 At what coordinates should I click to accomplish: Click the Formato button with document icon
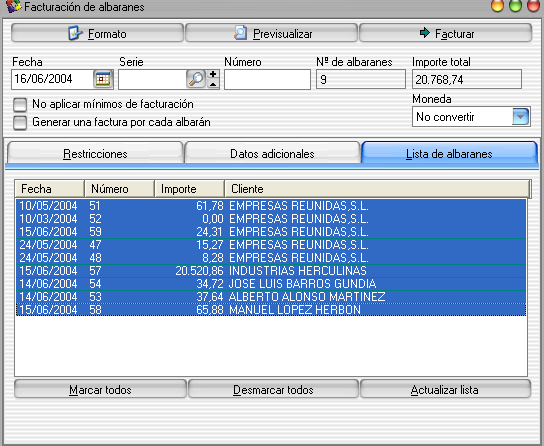(x=97, y=33)
